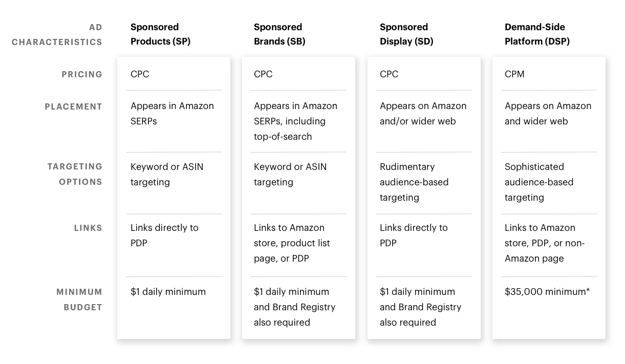
Task: Click the Sponsored Products (SP) column header
Action: tap(160, 34)
